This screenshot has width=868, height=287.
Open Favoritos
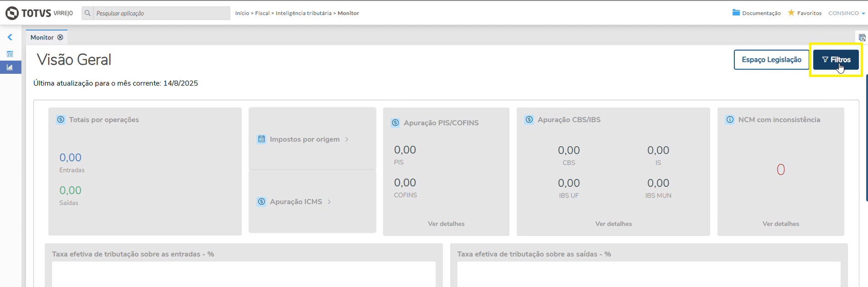pyautogui.click(x=805, y=13)
